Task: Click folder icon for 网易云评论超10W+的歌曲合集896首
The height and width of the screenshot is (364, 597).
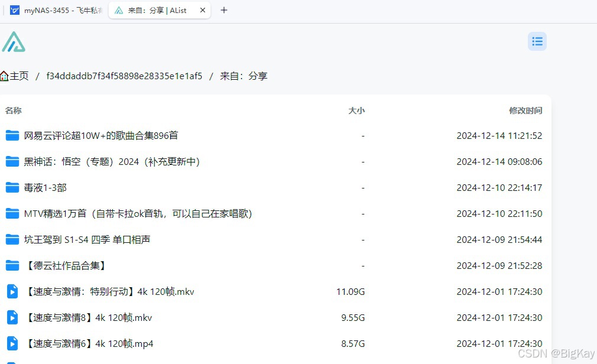Action: (x=12, y=135)
